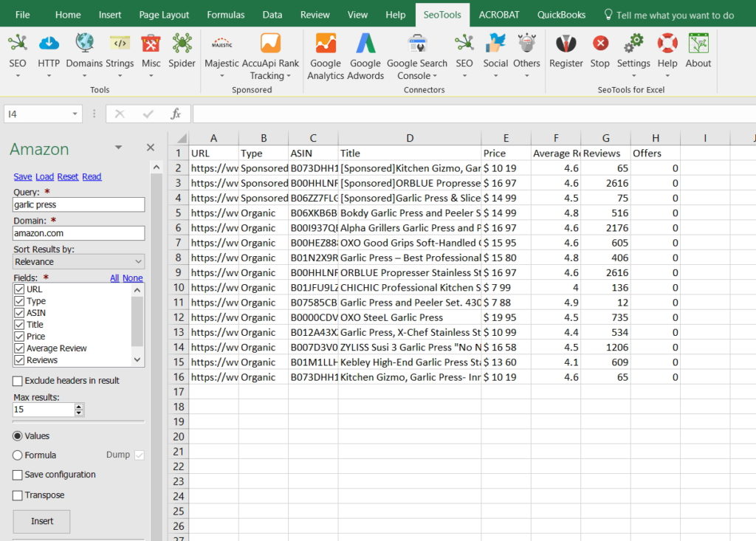The width and height of the screenshot is (756, 541).
Task: Click the About icon
Action: [x=698, y=43]
